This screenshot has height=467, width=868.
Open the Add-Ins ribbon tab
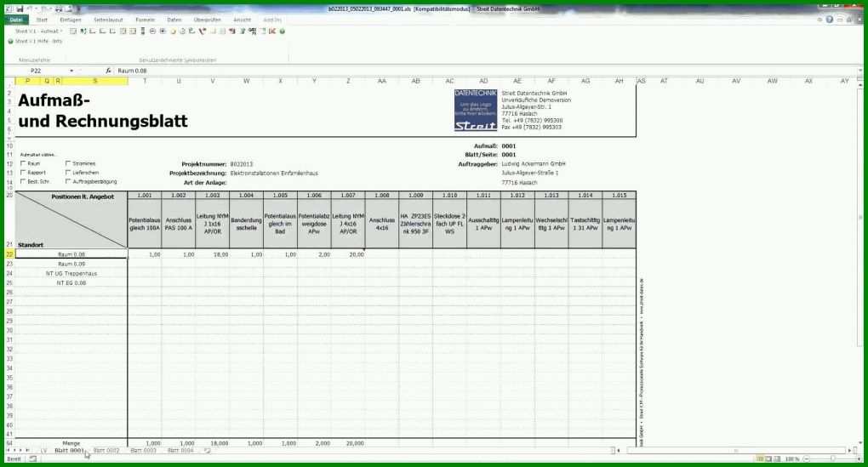click(272, 20)
